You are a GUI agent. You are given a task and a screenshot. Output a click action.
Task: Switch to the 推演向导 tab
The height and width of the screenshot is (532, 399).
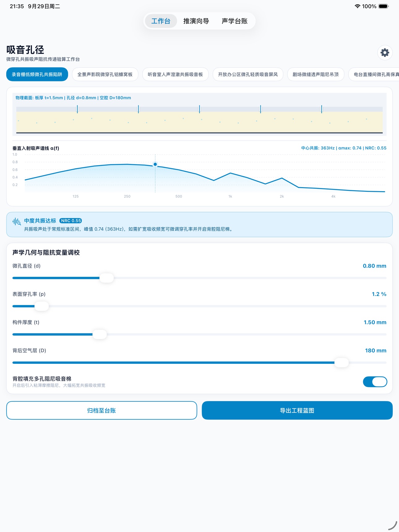click(196, 21)
